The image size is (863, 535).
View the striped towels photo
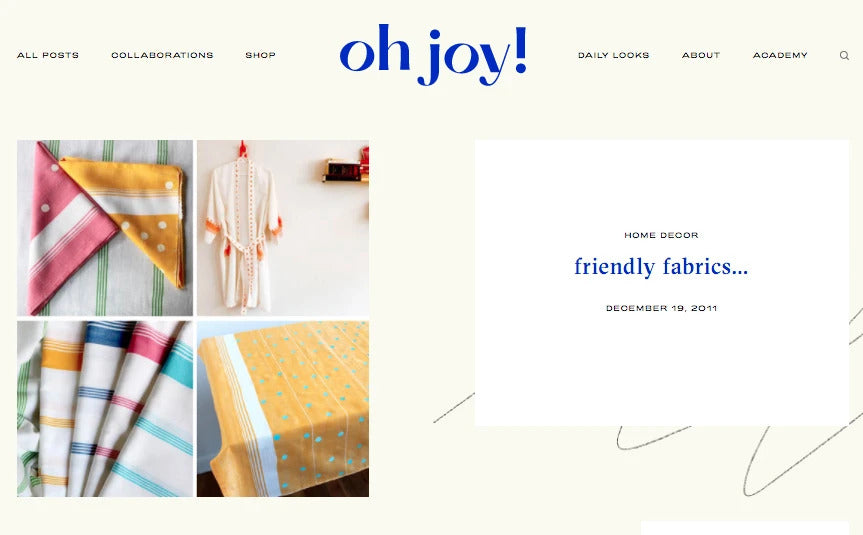tap(105, 409)
